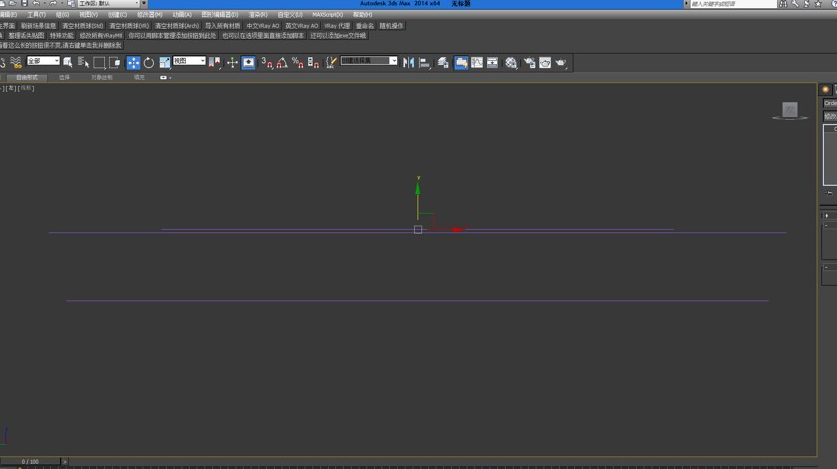
Task: Toggle Spinner Snap icon
Action: click(x=313, y=62)
